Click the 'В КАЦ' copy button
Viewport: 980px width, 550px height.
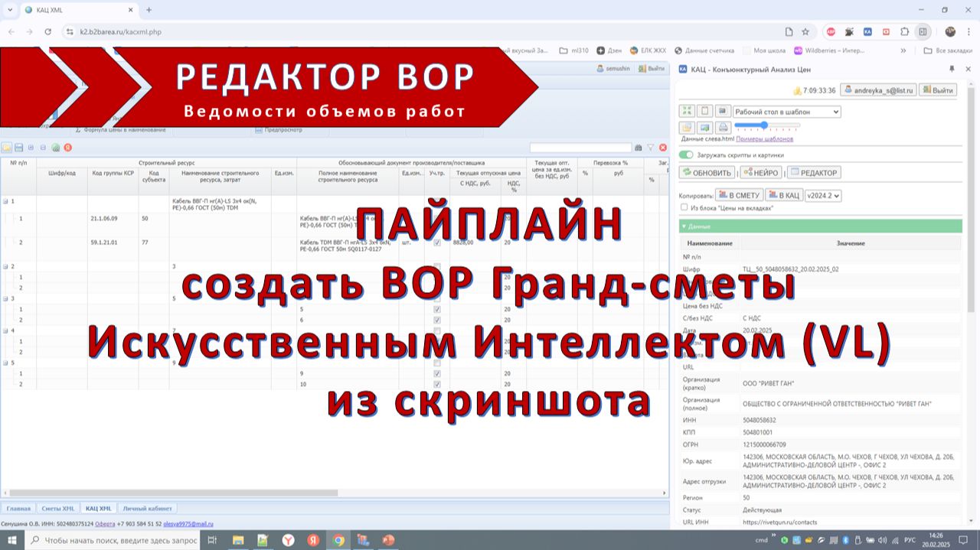click(785, 196)
